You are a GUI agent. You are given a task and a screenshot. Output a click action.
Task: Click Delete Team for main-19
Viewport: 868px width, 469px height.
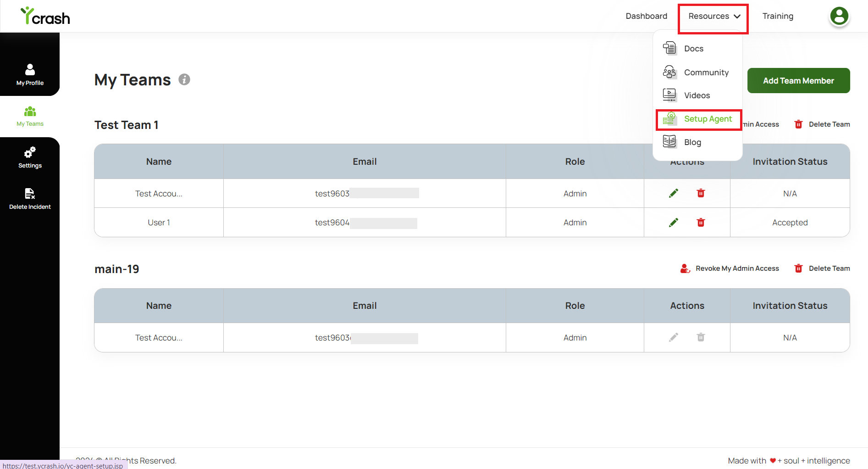(829, 268)
